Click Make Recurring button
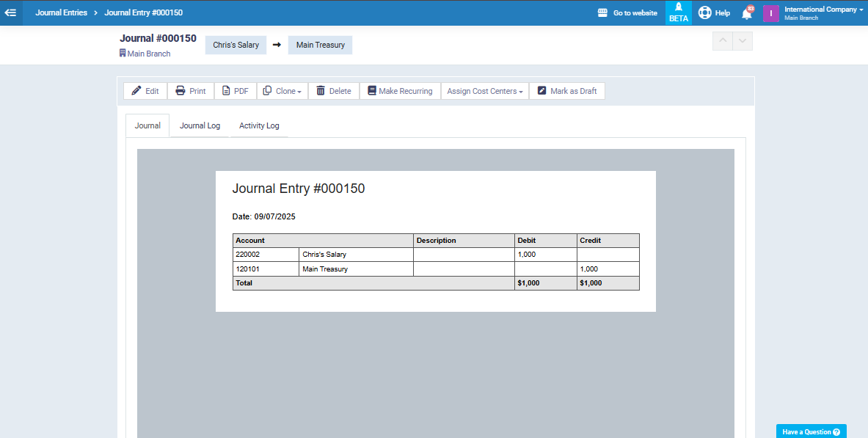 400,91
